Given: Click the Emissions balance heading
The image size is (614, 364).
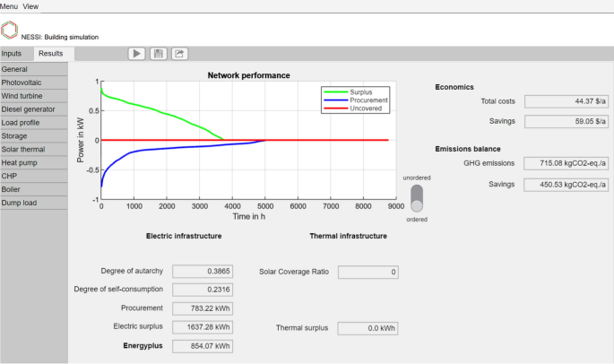Looking at the screenshot, I should [468, 149].
